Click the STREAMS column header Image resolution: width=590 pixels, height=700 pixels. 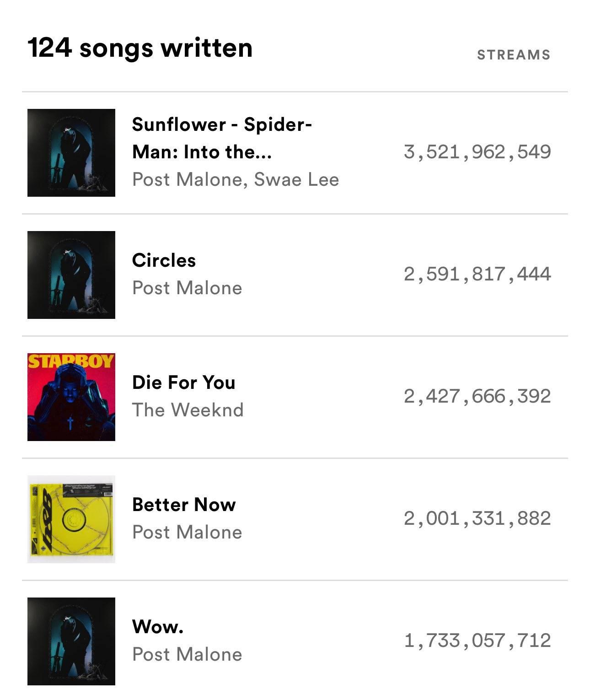coord(513,55)
